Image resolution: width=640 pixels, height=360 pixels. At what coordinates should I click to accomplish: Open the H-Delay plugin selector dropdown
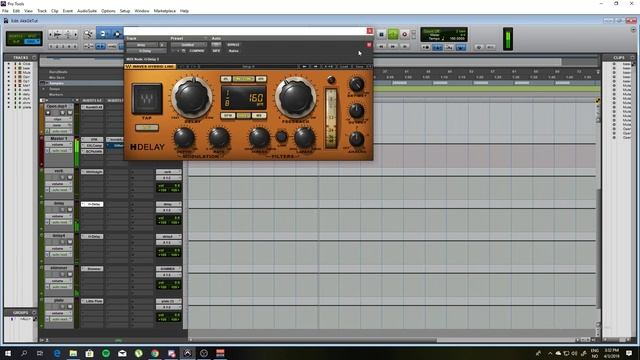(146, 51)
